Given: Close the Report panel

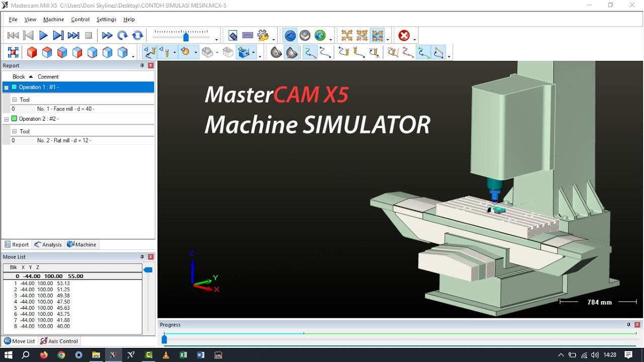Looking at the screenshot, I should point(150,65).
